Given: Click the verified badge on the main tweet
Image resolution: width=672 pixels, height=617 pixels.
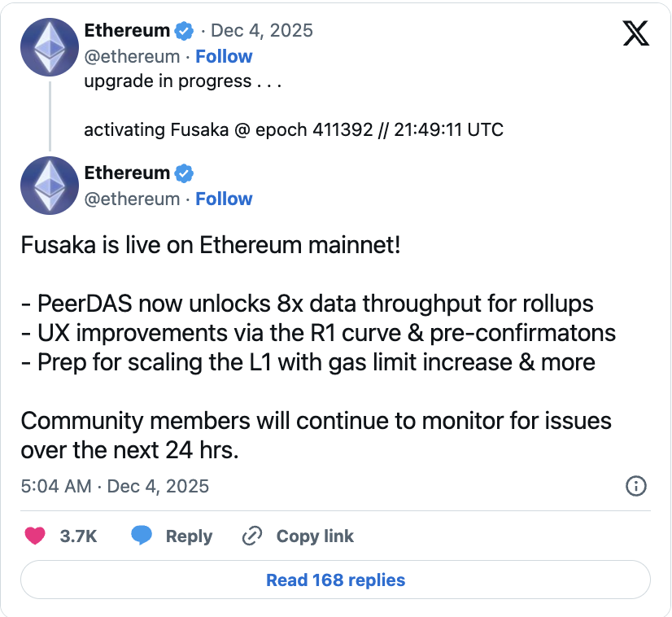Looking at the screenshot, I should coord(185,173).
